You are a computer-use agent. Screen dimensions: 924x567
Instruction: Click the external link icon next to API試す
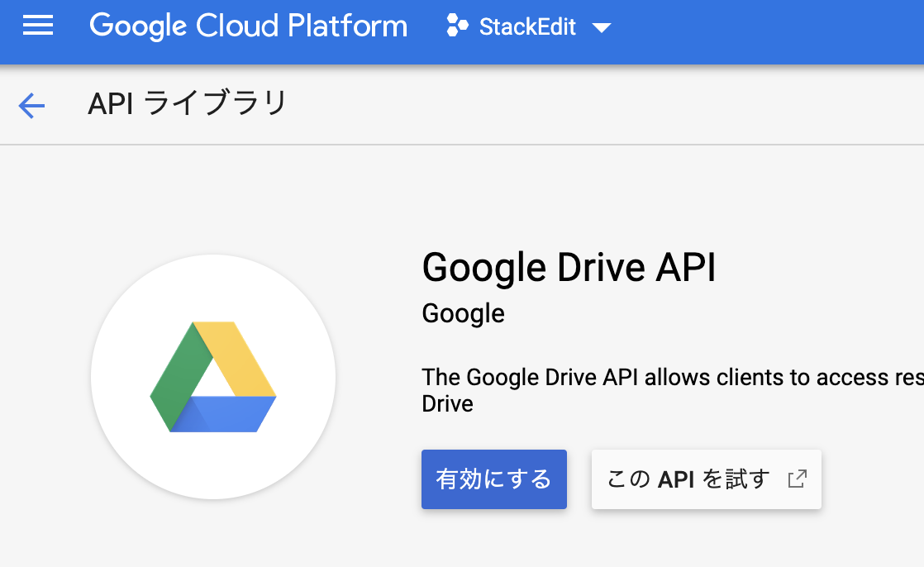point(796,479)
